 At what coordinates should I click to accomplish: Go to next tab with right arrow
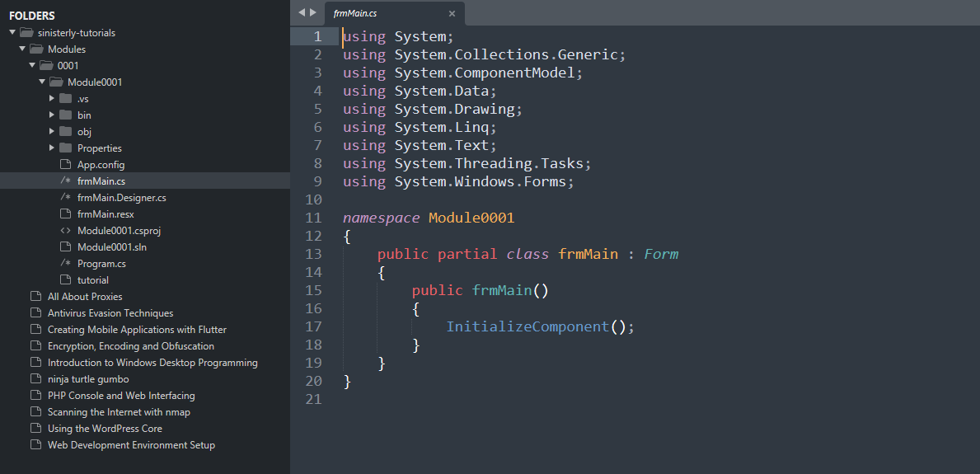click(x=313, y=12)
